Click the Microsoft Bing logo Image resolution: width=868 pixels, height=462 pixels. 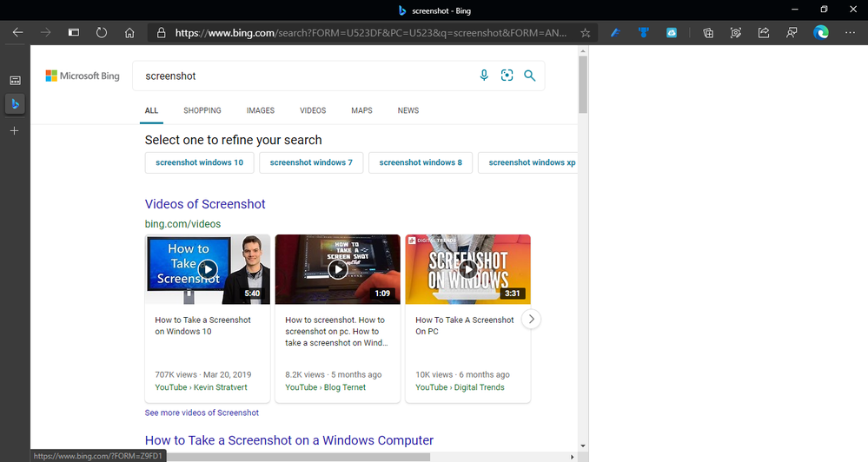point(83,76)
